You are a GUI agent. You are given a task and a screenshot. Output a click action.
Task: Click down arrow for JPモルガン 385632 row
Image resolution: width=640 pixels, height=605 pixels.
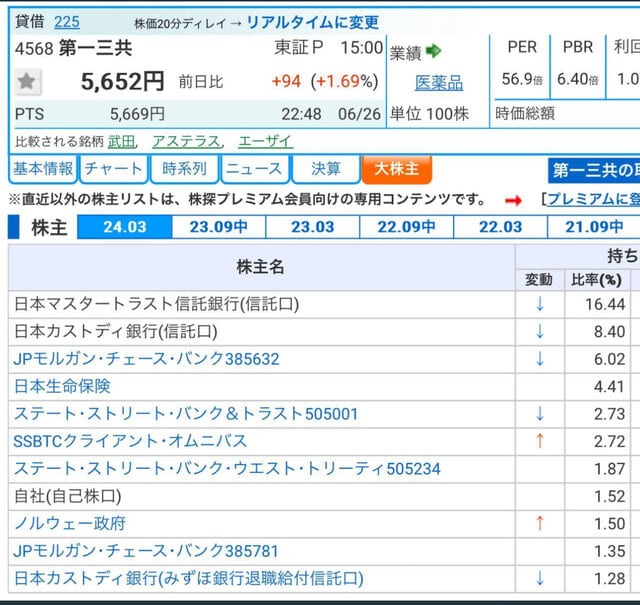coord(540,359)
